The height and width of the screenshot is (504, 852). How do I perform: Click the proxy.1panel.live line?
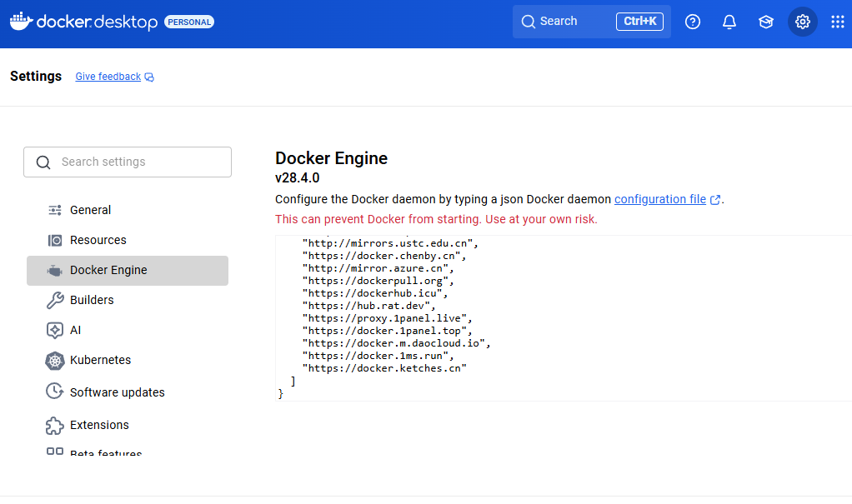coord(388,318)
